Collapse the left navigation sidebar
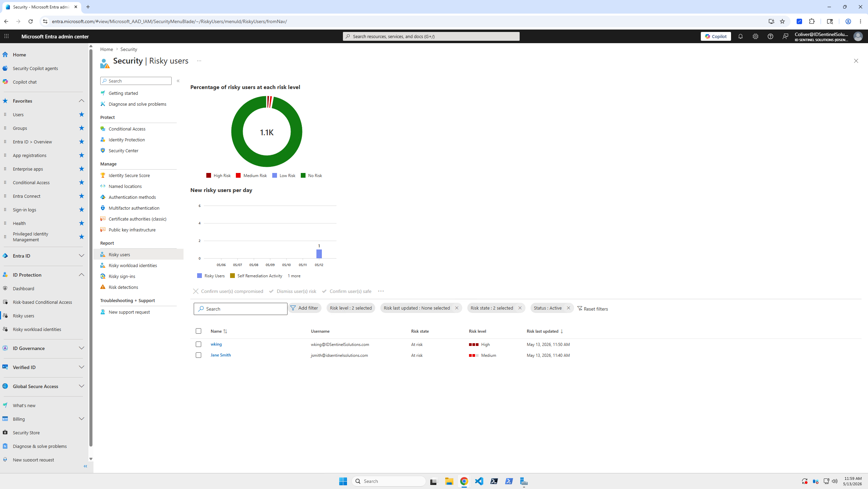Viewport: 868px width, 489px height. (x=85, y=466)
